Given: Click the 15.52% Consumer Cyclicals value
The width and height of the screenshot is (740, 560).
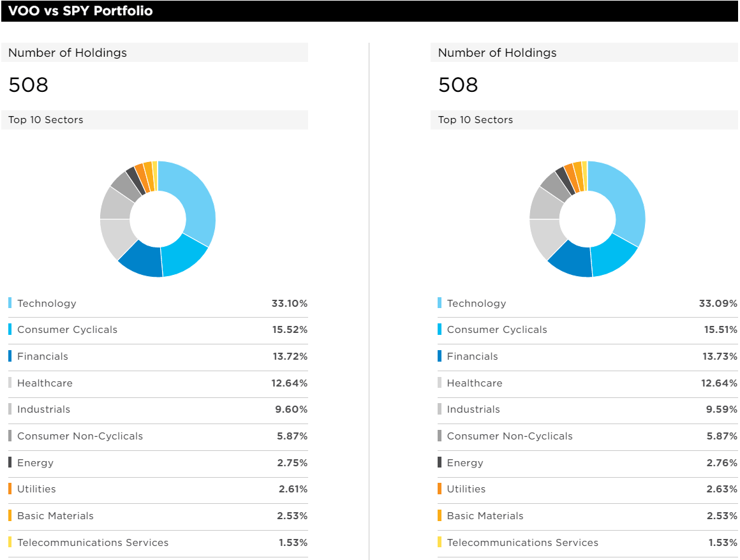Looking at the screenshot, I should [290, 330].
